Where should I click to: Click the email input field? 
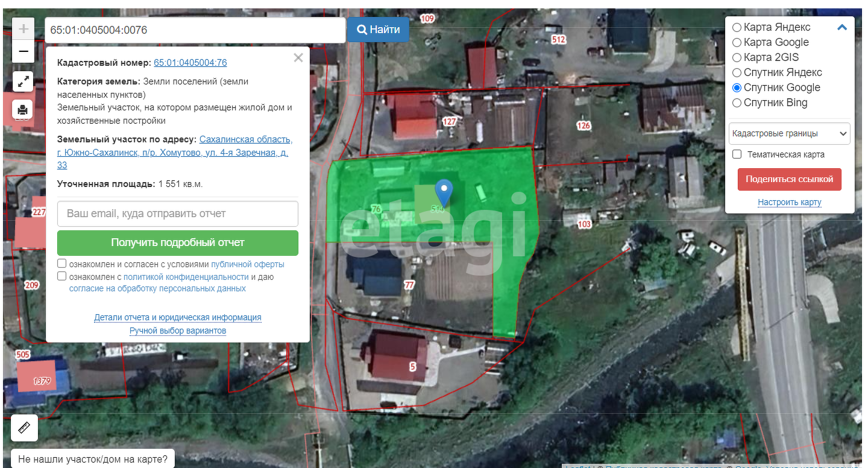pos(178,213)
